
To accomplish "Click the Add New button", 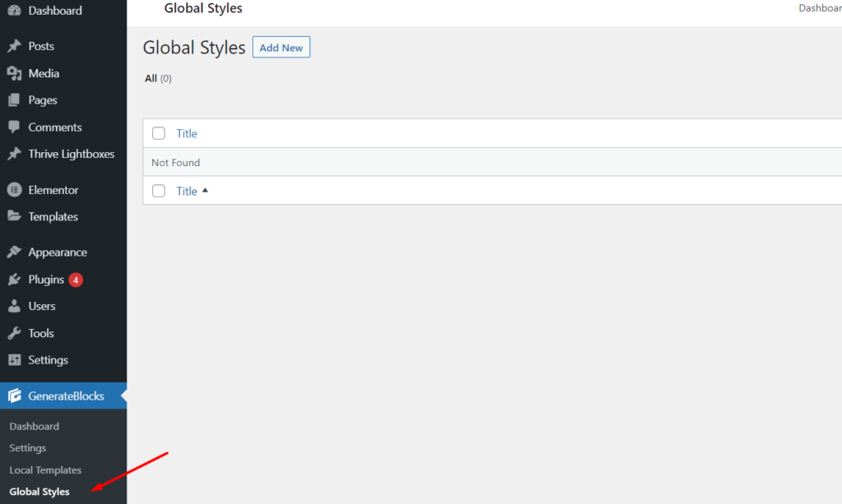I will [281, 48].
